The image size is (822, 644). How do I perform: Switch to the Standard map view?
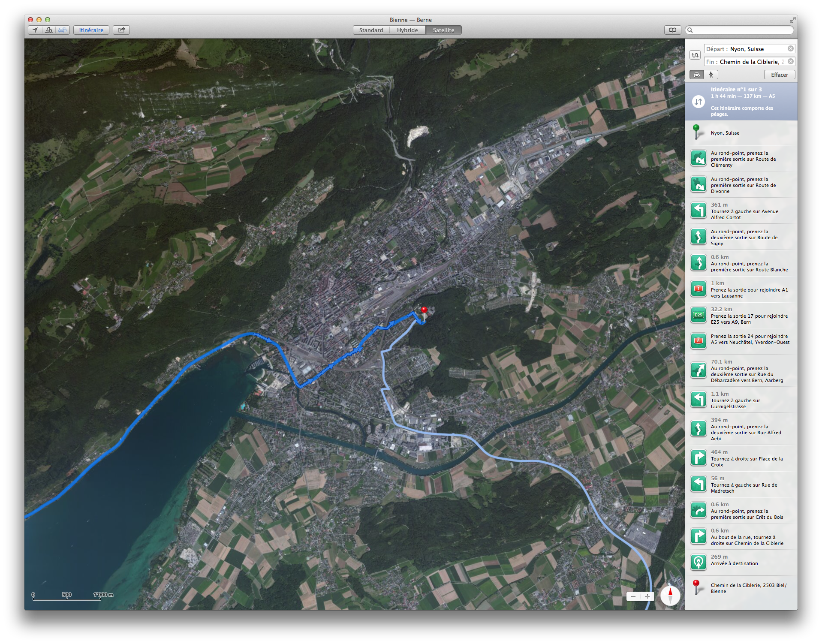pos(371,30)
